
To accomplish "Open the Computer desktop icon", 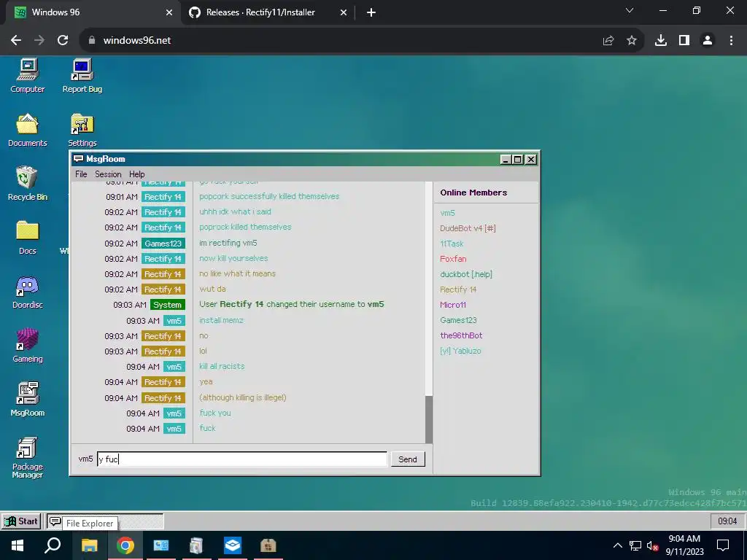I will point(27,76).
